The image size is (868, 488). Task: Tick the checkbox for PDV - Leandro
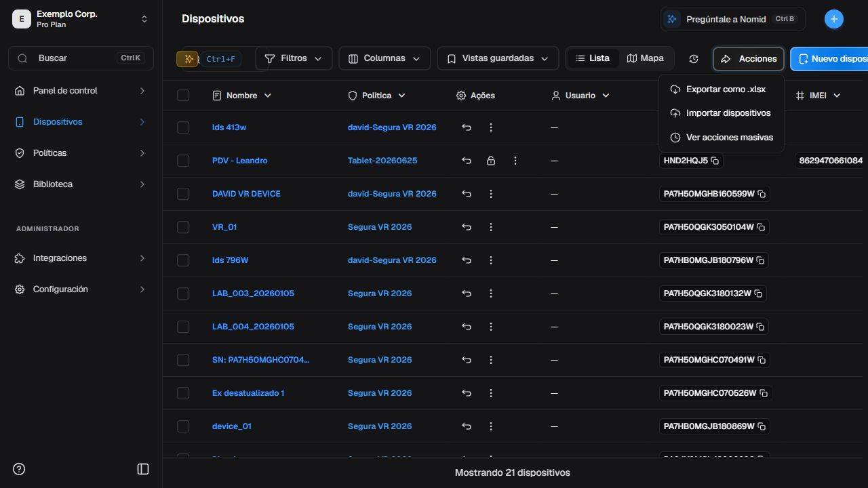tap(183, 161)
